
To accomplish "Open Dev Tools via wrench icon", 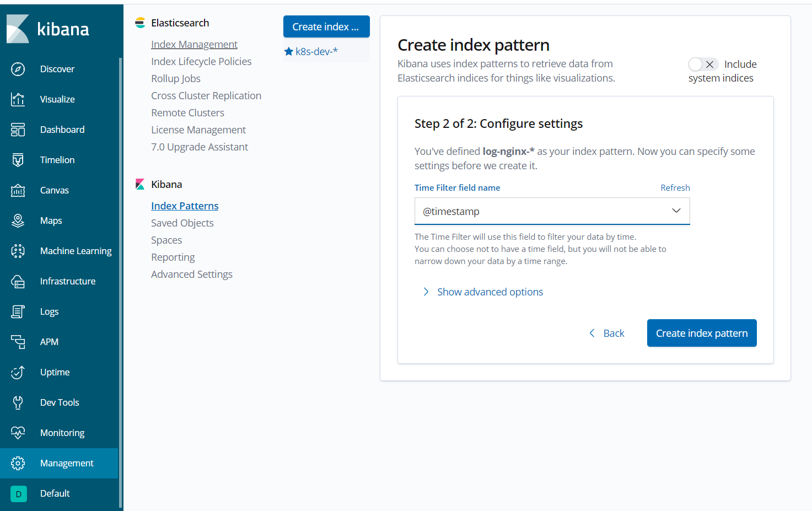I will (x=18, y=402).
